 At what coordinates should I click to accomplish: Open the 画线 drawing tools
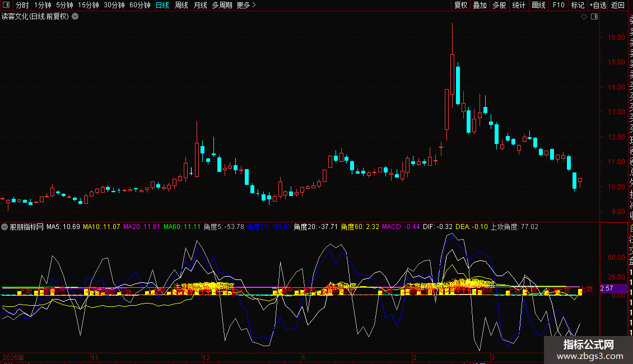pos(538,5)
